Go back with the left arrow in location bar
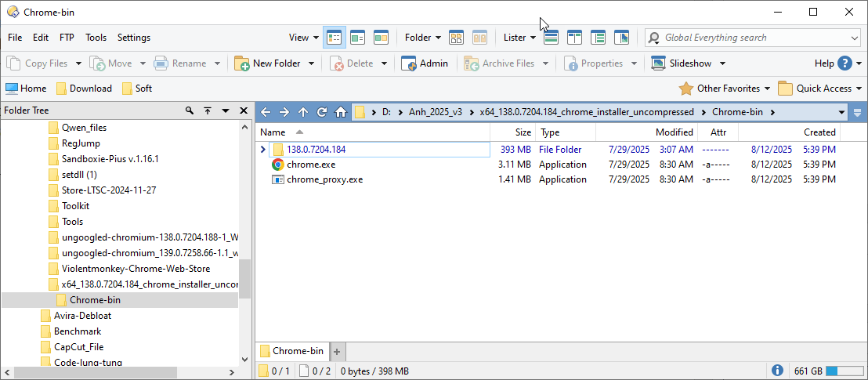The image size is (868, 380). click(266, 112)
